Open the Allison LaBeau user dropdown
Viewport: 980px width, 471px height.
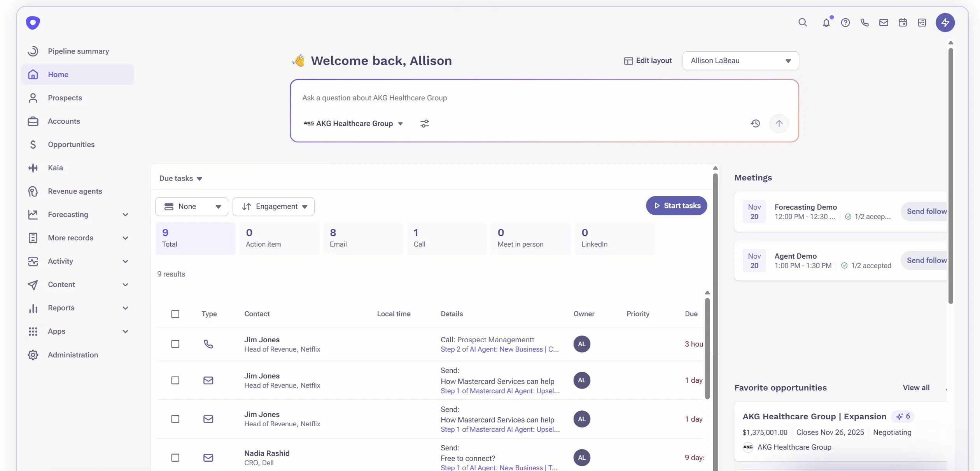tap(740, 61)
